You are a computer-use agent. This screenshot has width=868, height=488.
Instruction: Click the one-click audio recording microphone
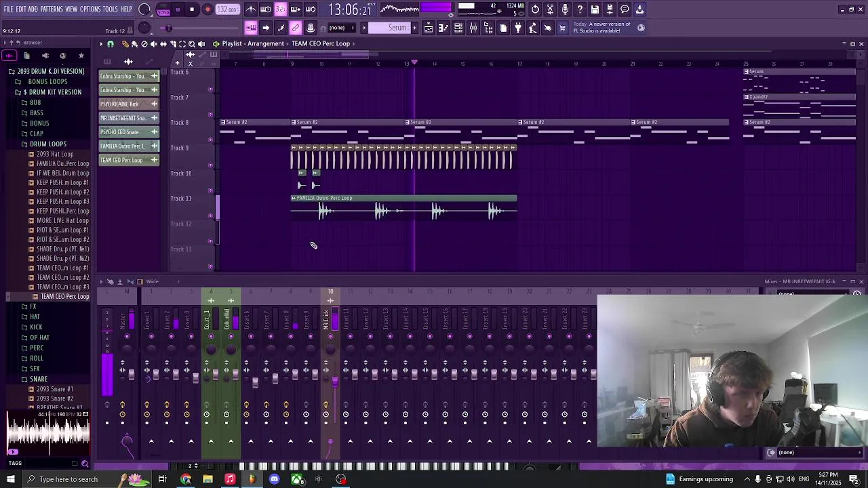coord(565,9)
